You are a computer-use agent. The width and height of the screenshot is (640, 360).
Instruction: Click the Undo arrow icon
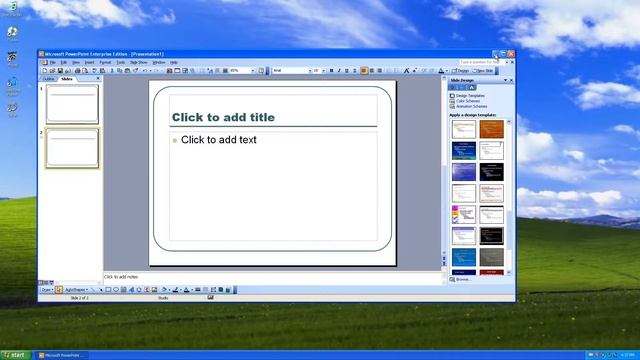(x=145, y=71)
